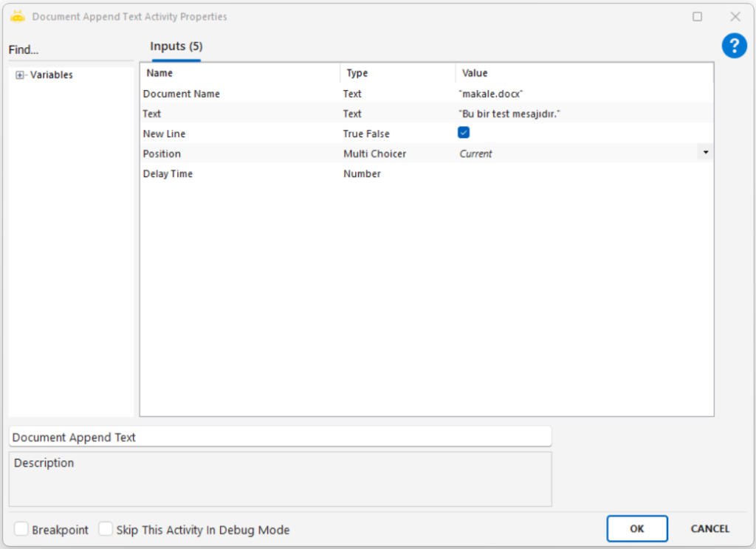Click the robot app icon in title bar
Image resolution: width=756 pixels, height=549 pixels.
(x=18, y=16)
